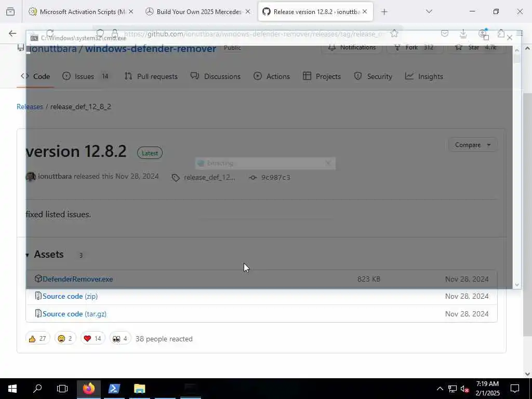Open the Projects tab
This screenshot has width=532, height=399.
coord(322,76)
